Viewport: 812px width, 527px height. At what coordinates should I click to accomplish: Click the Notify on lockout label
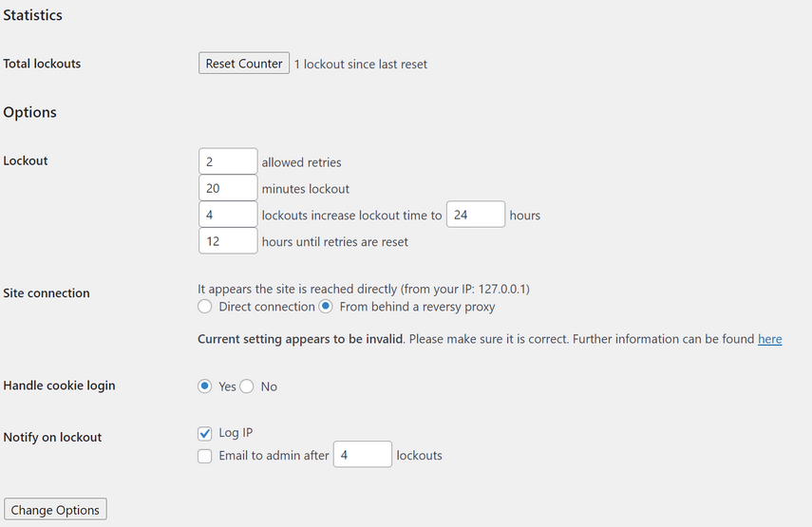tap(52, 438)
